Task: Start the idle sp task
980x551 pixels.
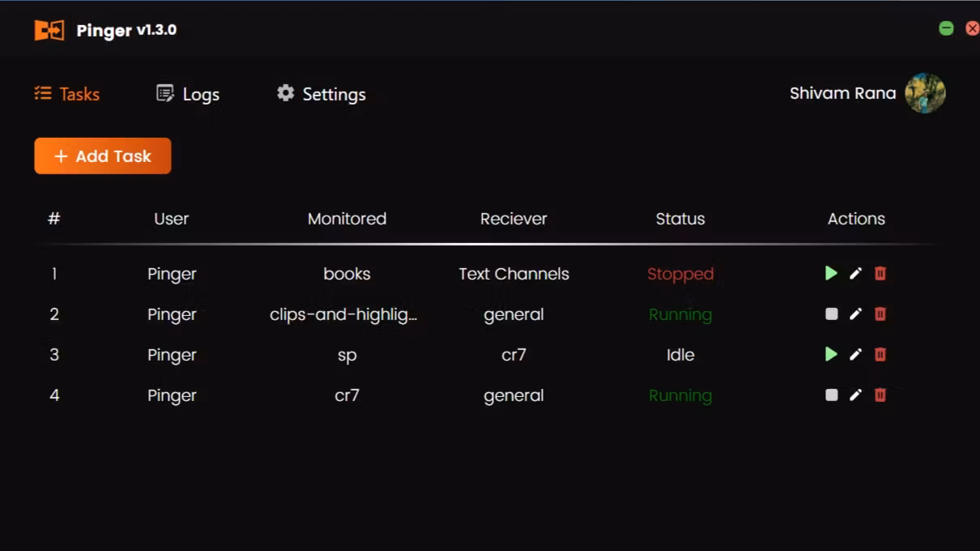Action: 831,355
